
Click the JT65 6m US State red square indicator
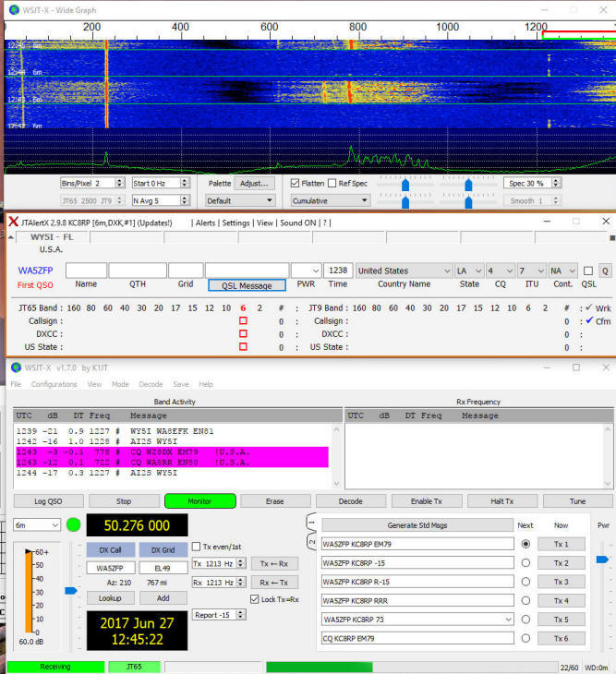click(x=243, y=346)
